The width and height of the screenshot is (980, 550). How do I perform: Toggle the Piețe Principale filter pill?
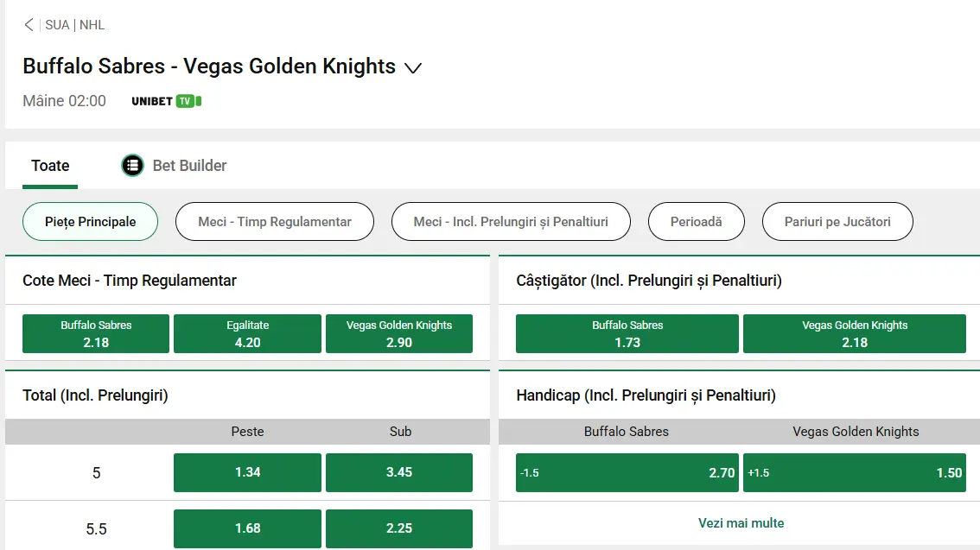[x=90, y=221]
